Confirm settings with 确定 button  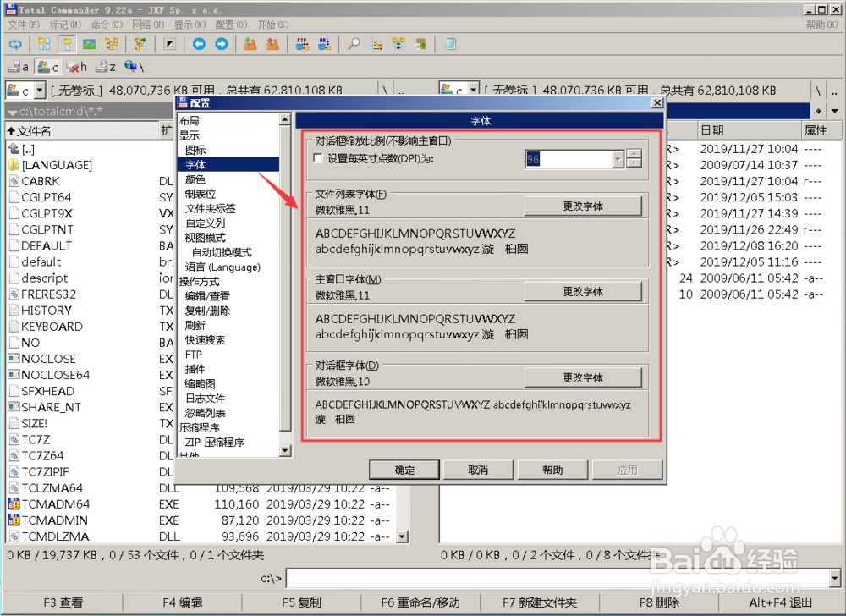pos(404,470)
